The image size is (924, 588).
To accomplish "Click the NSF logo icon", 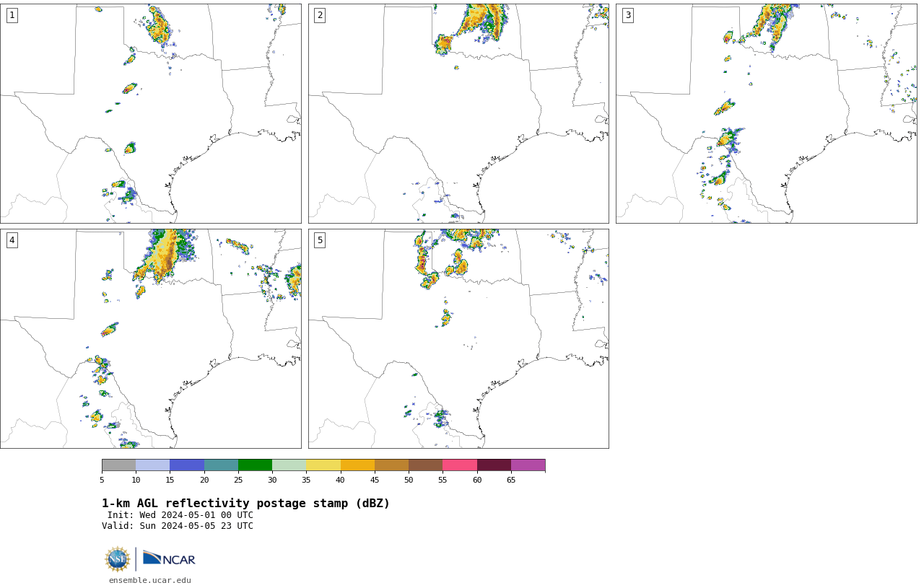I will point(118,559).
